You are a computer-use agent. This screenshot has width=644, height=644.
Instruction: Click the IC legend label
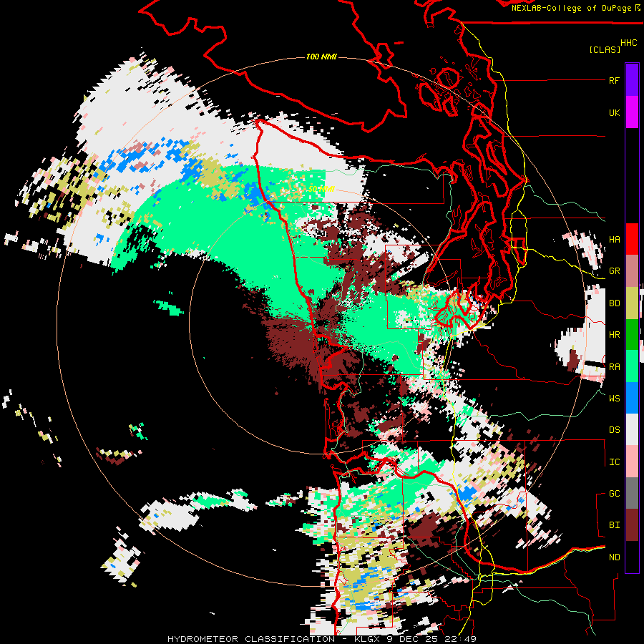tap(614, 462)
